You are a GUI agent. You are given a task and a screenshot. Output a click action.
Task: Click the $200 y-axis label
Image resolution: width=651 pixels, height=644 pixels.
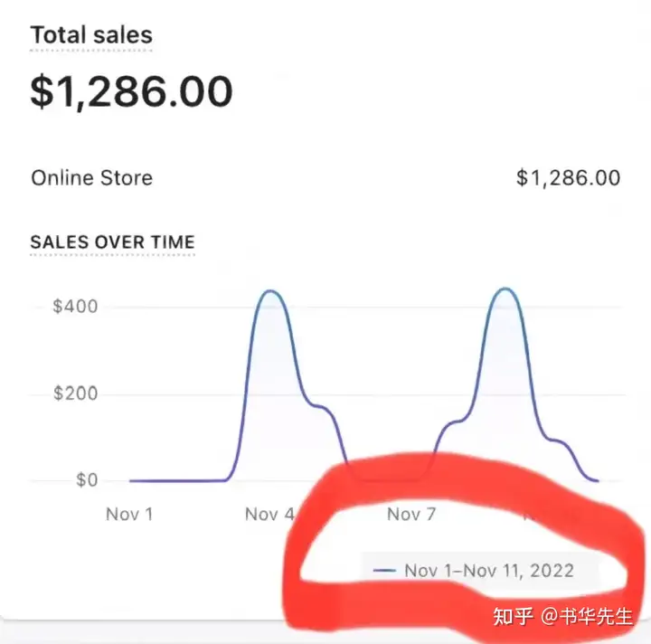tap(75, 393)
